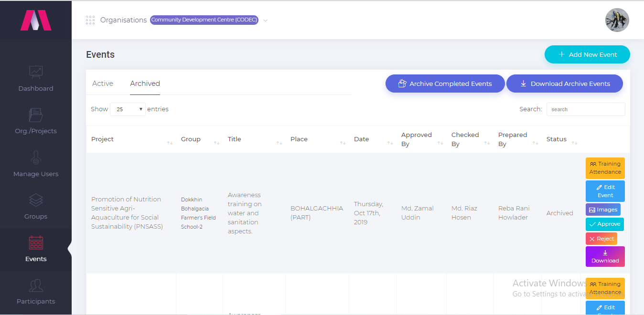The height and width of the screenshot is (315, 644).
Task: Open the Show entries count dropdown
Action: [128, 109]
